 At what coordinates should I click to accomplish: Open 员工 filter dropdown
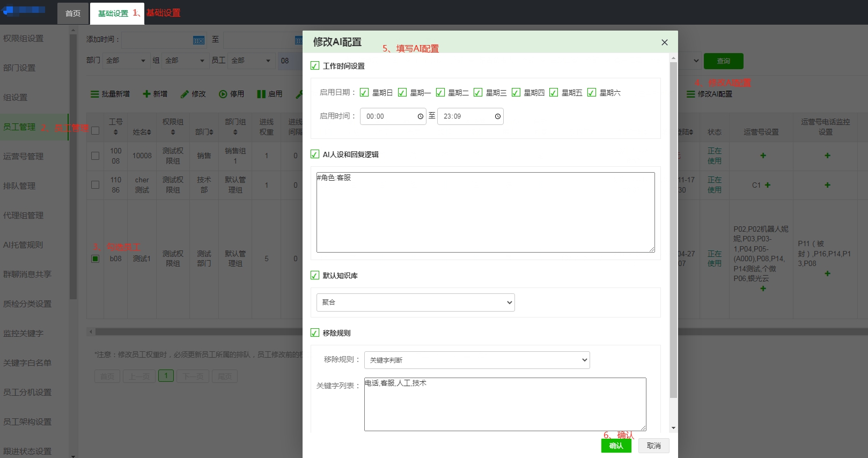click(x=251, y=61)
